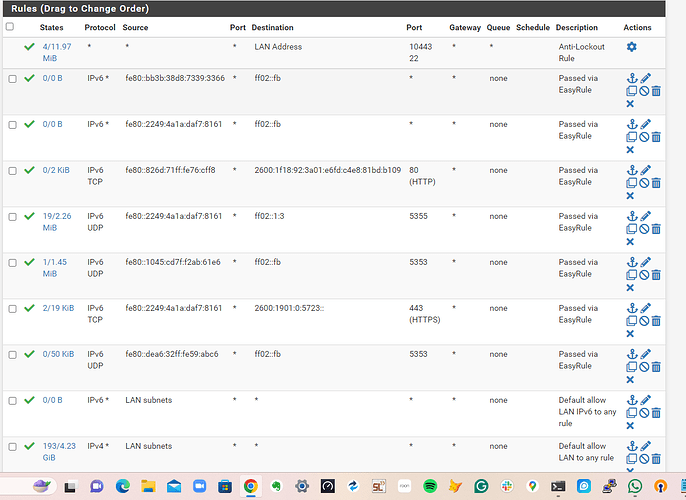The width and height of the screenshot is (686, 500).
Task: Delete the fe80::1045:cd7f:f2ab:61e6 rule
Action: point(656,275)
